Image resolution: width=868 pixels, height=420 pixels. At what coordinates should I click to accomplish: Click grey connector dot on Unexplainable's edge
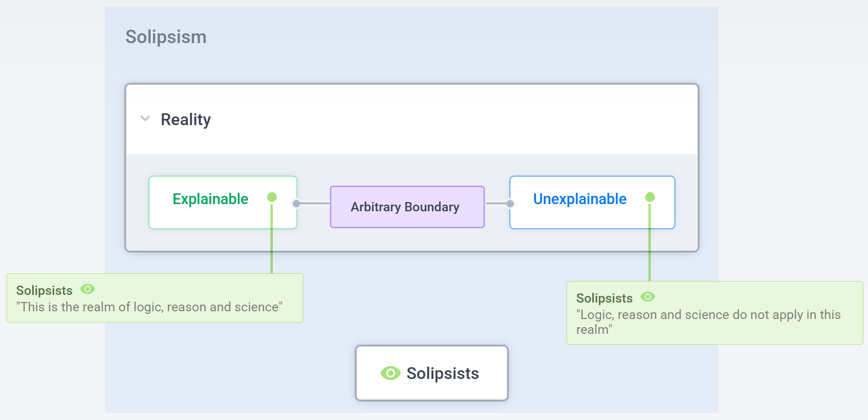(x=510, y=204)
